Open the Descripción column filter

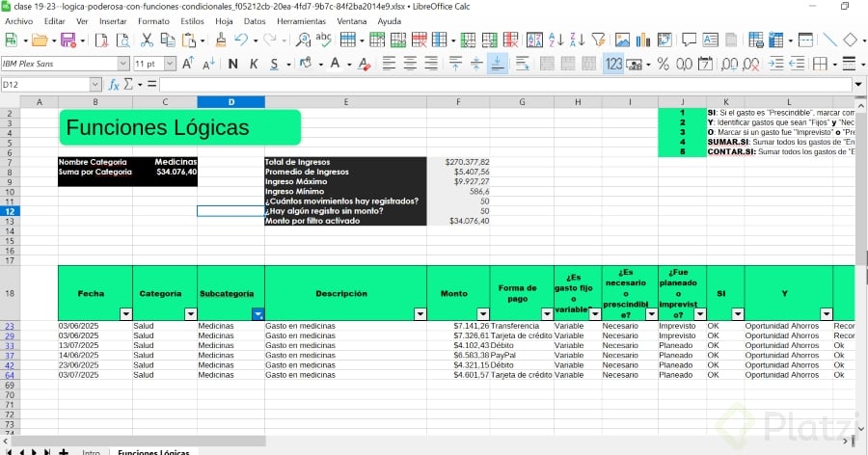pos(420,314)
